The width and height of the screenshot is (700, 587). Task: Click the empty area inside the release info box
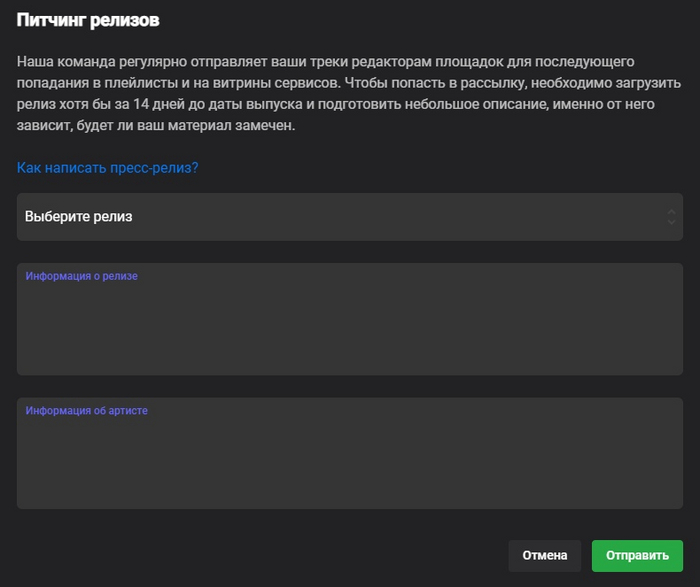pyautogui.click(x=349, y=335)
